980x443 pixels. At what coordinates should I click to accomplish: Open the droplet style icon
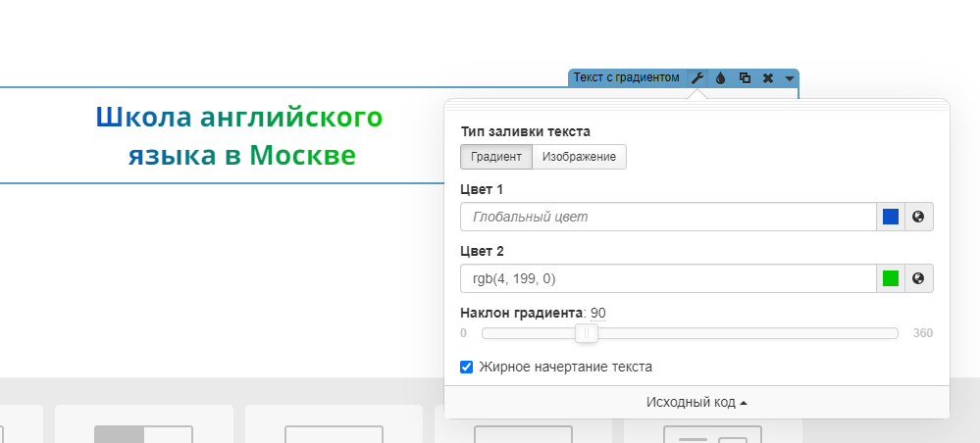[720, 77]
